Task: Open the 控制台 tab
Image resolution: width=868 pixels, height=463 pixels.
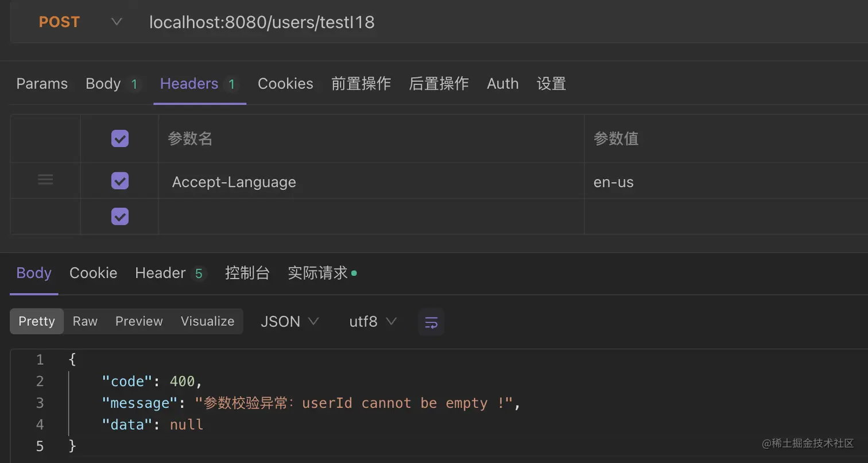Action: (247, 273)
